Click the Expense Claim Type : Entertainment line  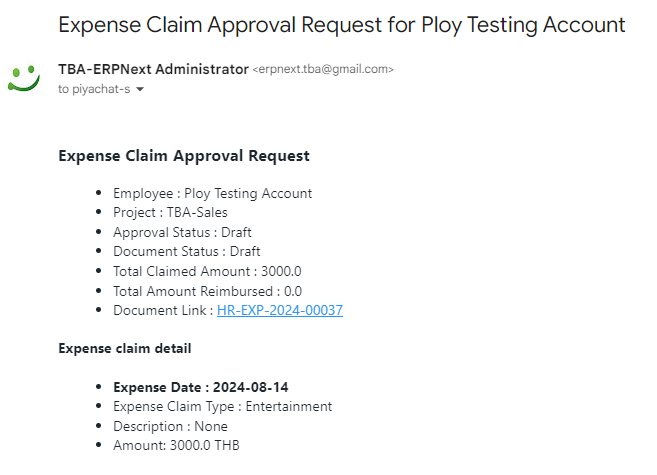coord(222,407)
